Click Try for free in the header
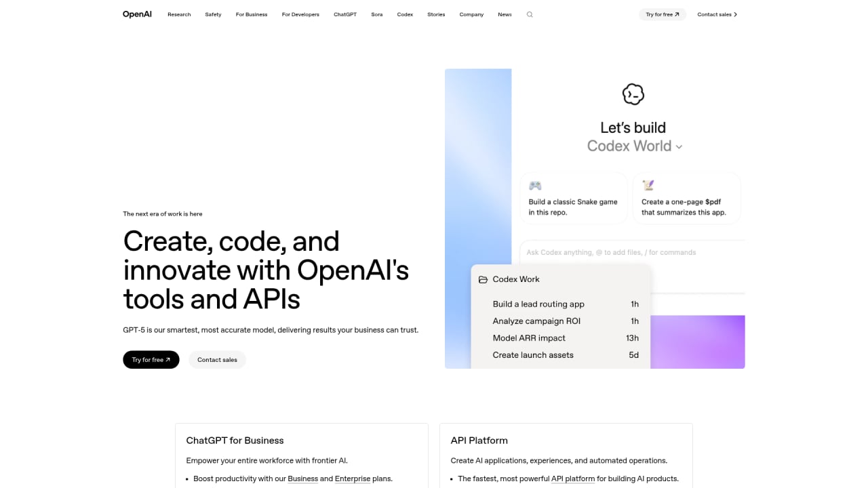868x488 pixels. (663, 14)
